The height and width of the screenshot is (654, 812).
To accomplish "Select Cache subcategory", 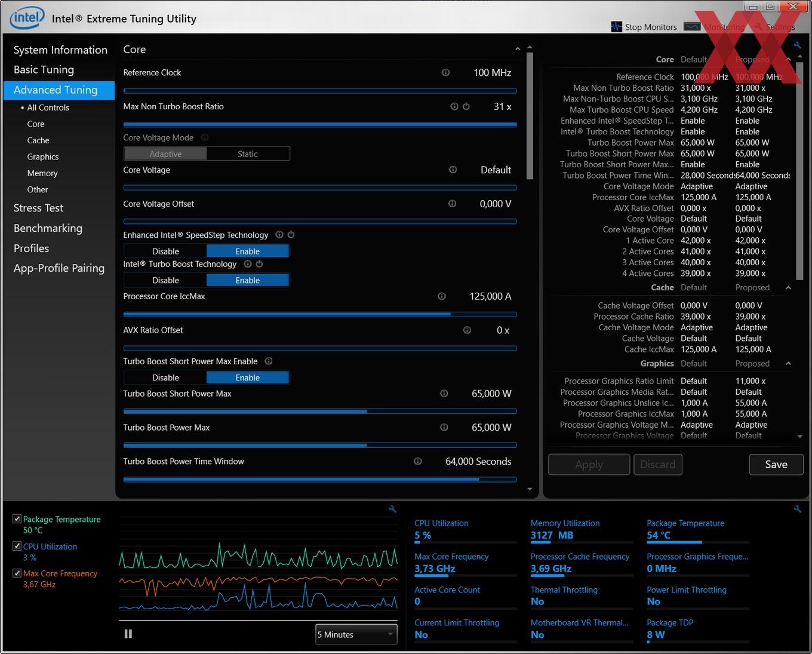I will tap(38, 140).
